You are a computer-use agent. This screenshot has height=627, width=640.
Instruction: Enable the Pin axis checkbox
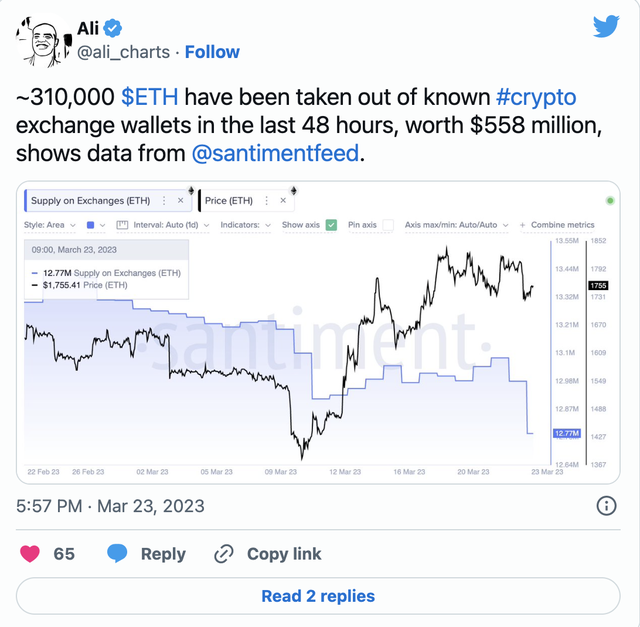click(388, 225)
